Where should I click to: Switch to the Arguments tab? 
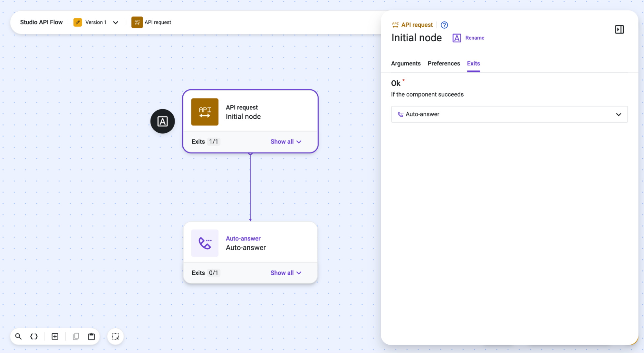(x=406, y=64)
